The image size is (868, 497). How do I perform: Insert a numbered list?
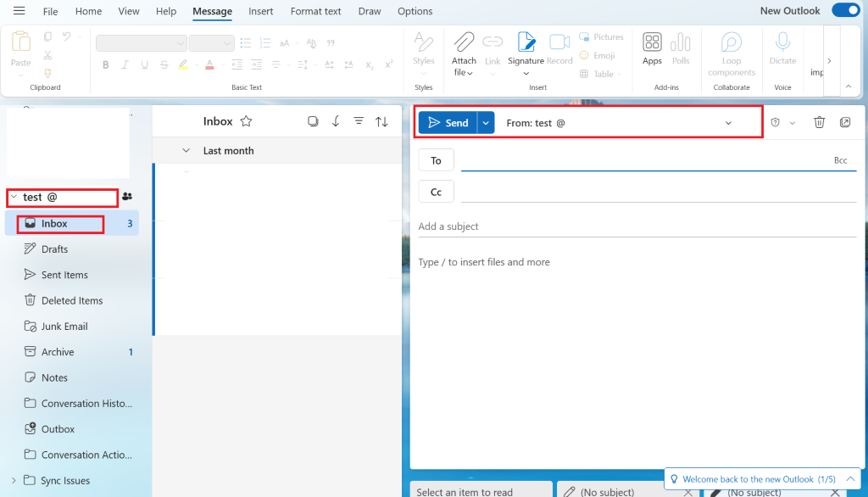click(264, 42)
